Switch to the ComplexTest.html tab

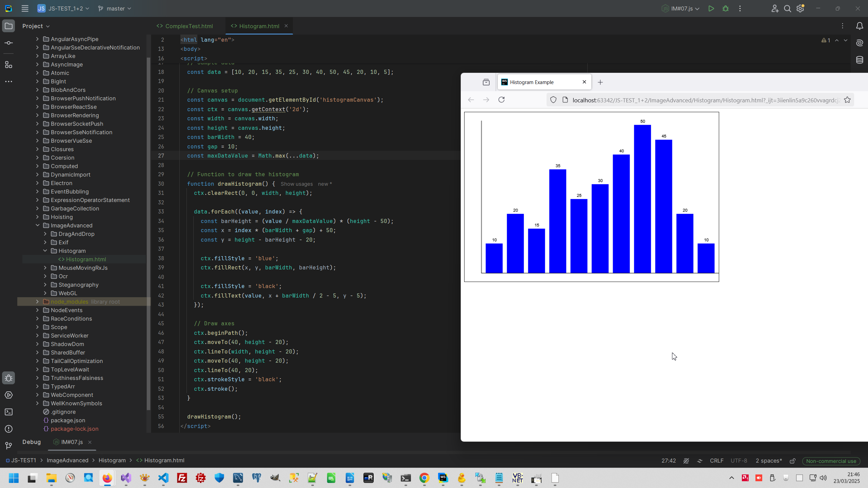[189, 26]
